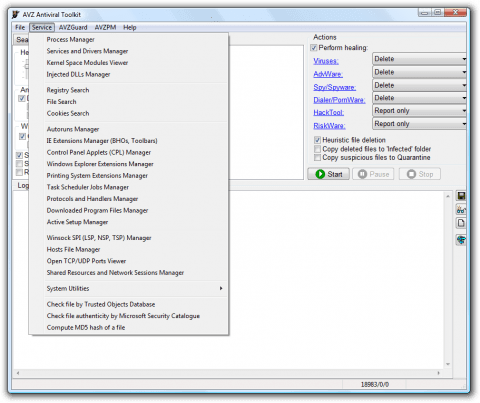Click the AdWare link
The width and height of the screenshot is (480, 403).
pos(328,74)
